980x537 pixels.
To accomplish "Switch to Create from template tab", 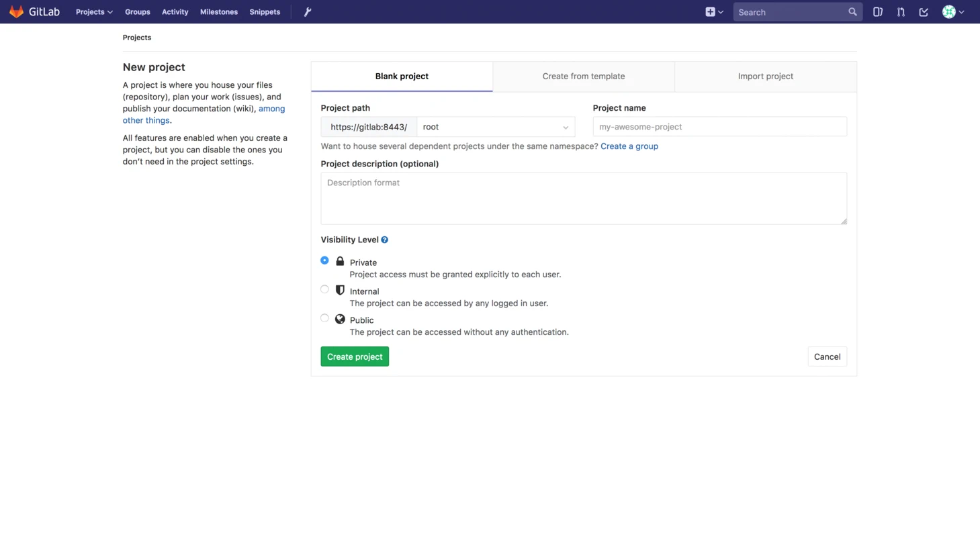I will (584, 77).
